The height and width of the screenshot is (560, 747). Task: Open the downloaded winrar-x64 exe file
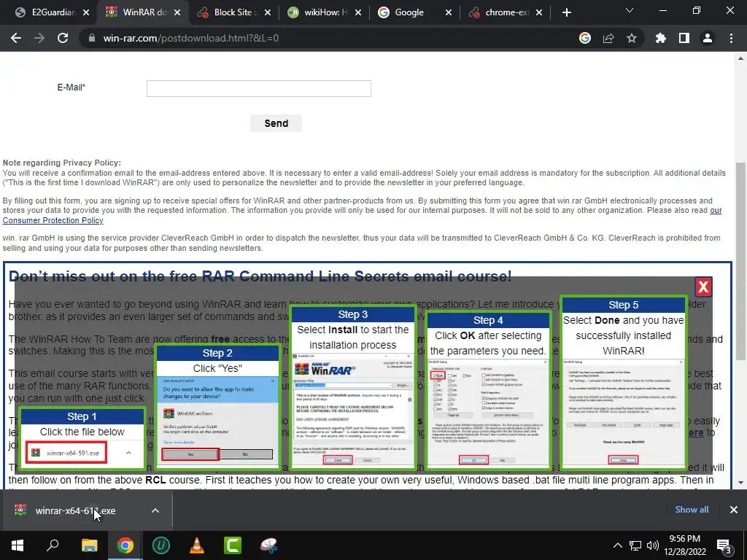[75, 510]
